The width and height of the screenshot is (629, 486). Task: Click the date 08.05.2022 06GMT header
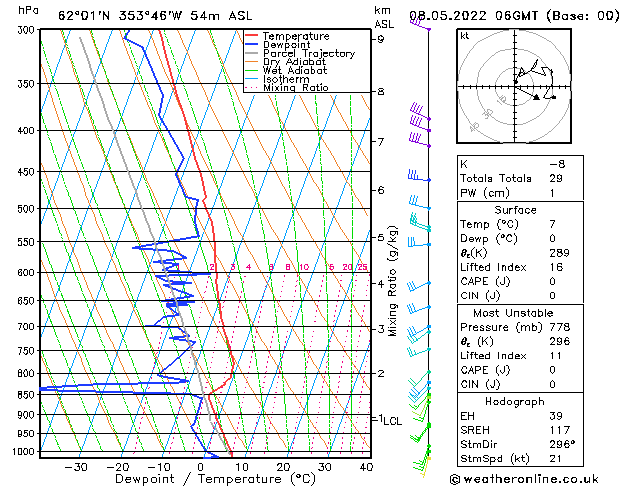[514, 16]
